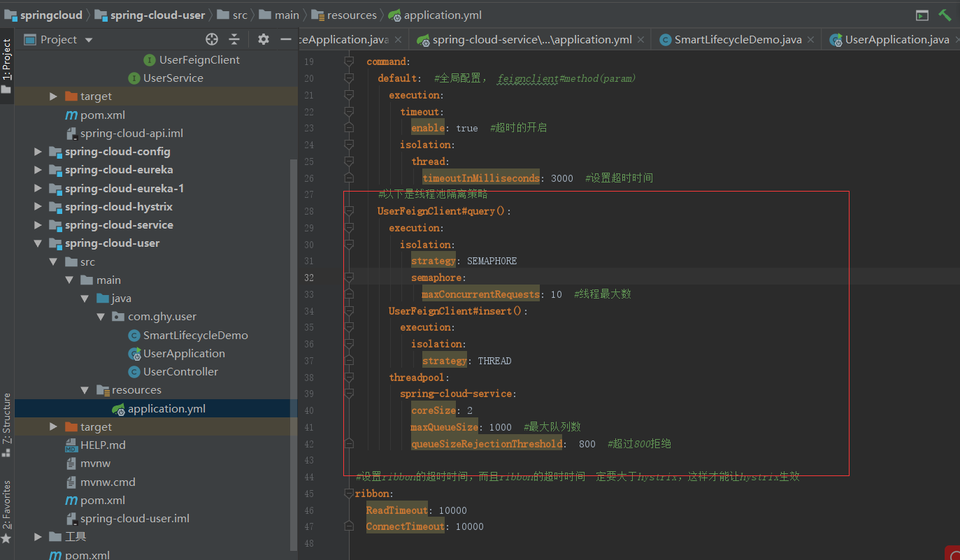The image size is (960, 560).
Task: Collapse the main folder in tree
Action: click(69, 280)
